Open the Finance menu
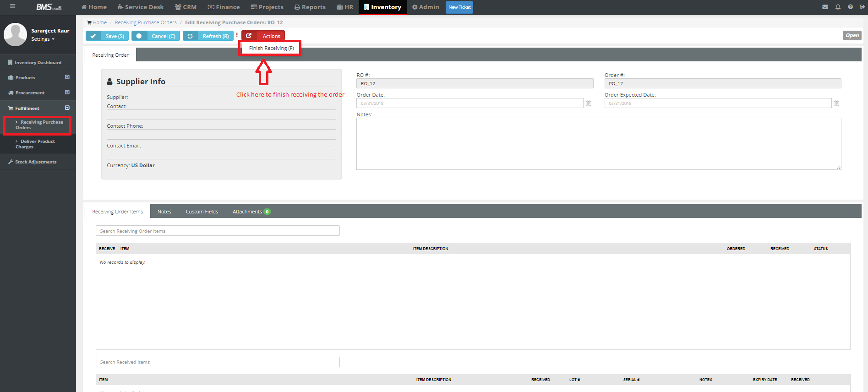 point(224,7)
